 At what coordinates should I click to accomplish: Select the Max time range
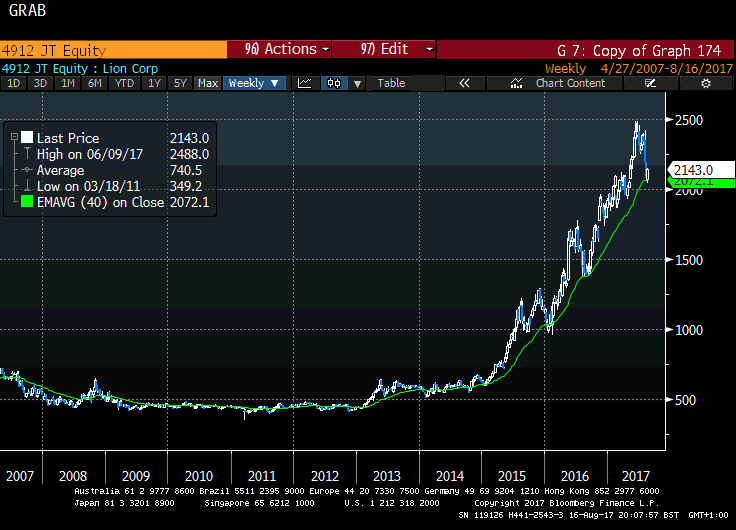click(208, 83)
